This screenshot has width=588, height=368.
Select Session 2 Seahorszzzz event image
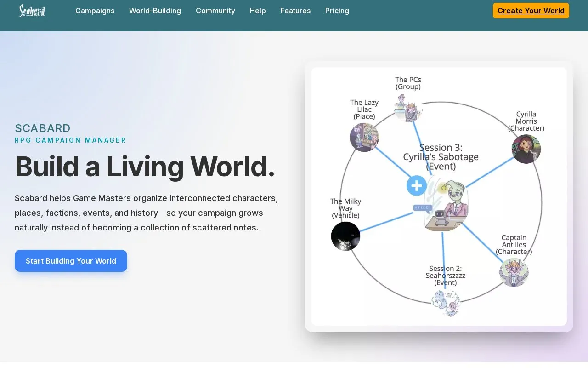tap(446, 303)
